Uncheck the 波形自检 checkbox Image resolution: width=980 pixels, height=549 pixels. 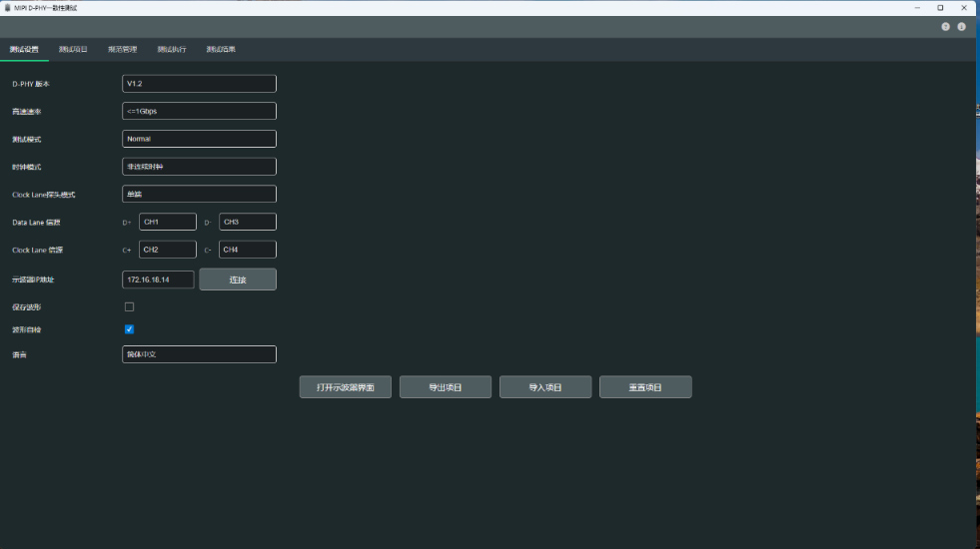pos(130,329)
